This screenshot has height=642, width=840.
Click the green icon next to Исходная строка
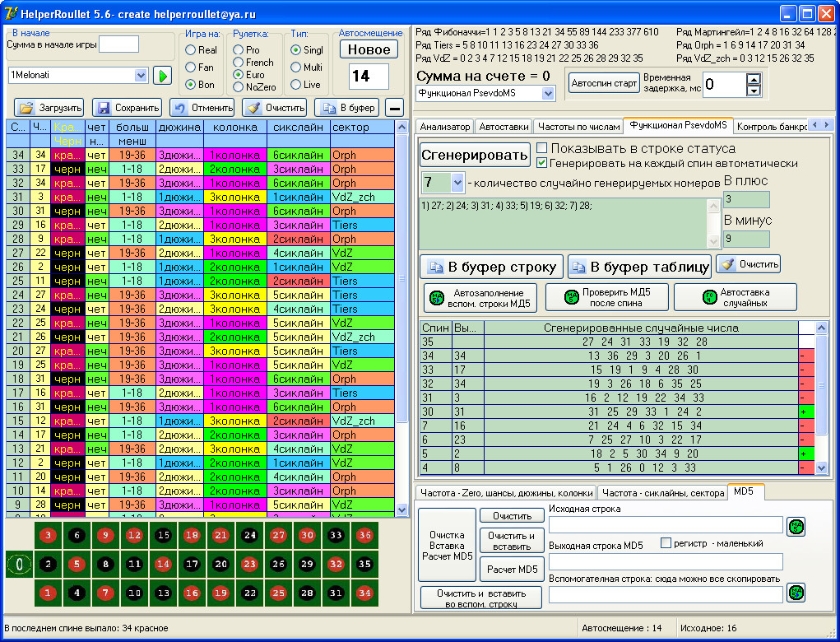(796, 525)
